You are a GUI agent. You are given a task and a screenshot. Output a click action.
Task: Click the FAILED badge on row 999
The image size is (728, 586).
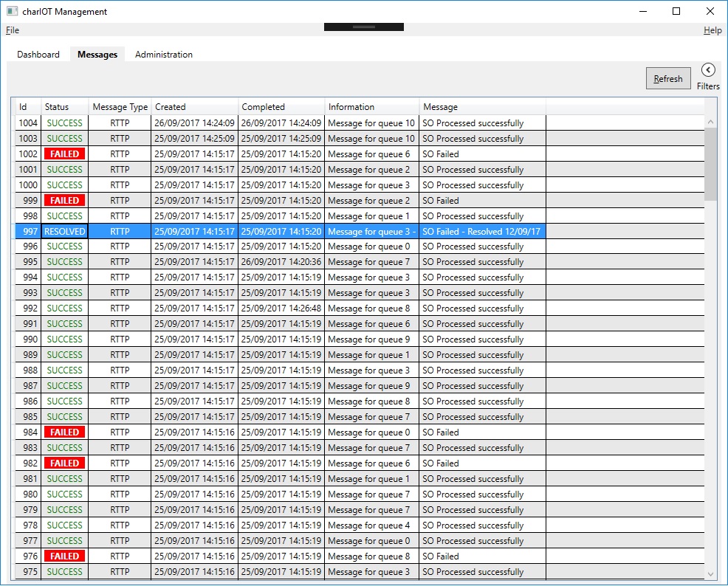click(64, 201)
